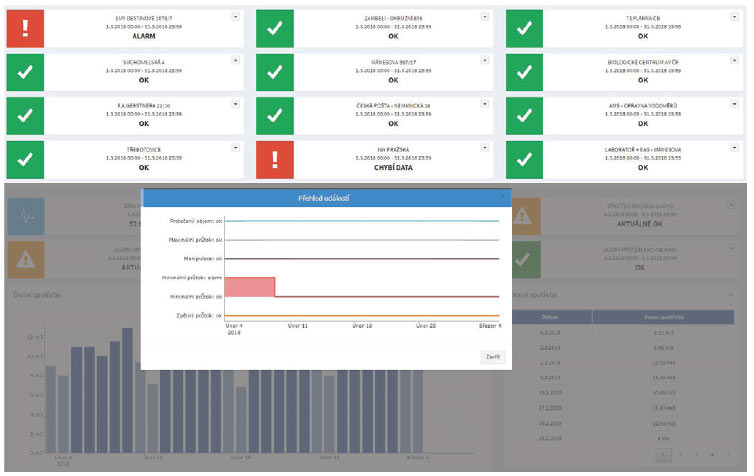Click the red alarm icon for EVH Destinové
Screen dimensions: 754x476
[26, 30]
